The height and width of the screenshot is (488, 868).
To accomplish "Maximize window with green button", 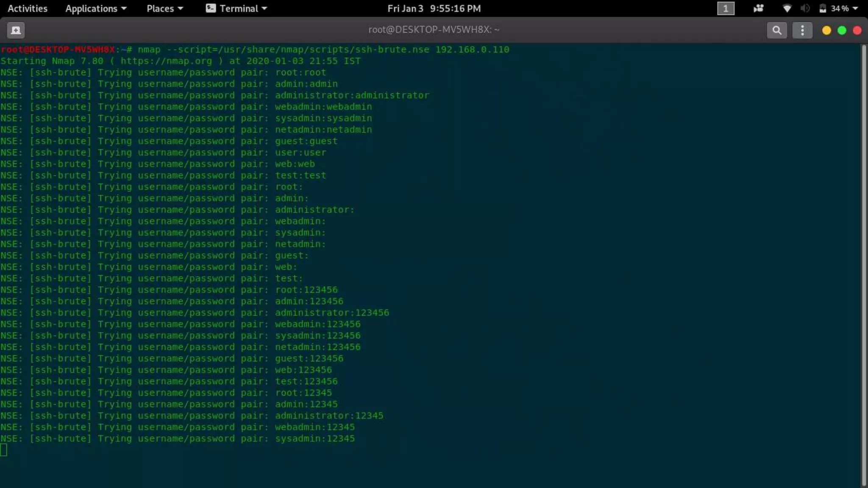I will click(842, 30).
